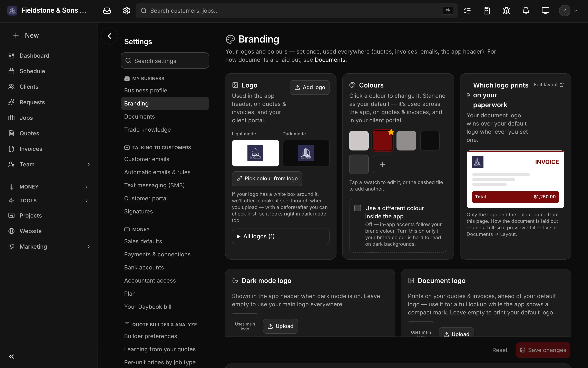Viewport: 588px width, 368px height.
Task: Click Pick colour from logo button
Action: 267,179
